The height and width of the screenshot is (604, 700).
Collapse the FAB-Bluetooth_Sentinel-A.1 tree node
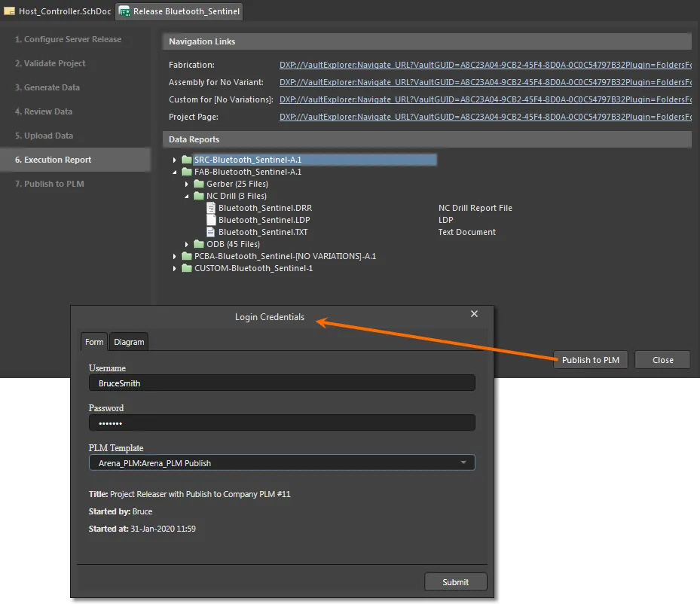pyautogui.click(x=175, y=172)
